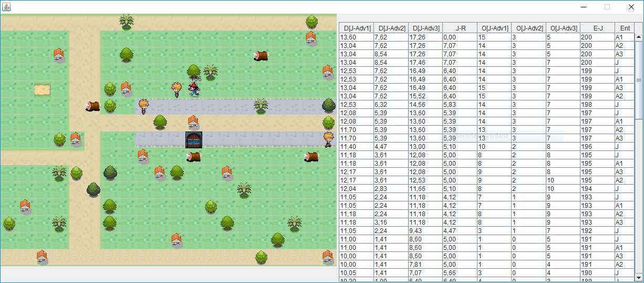This screenshot has height=283, width=644.
Task: Click the D[J-Adv2] column header
Action: point(391,28)
